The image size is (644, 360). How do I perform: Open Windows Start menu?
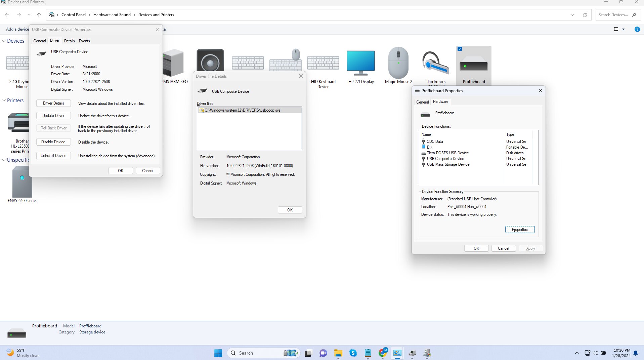tap(218, 353)
